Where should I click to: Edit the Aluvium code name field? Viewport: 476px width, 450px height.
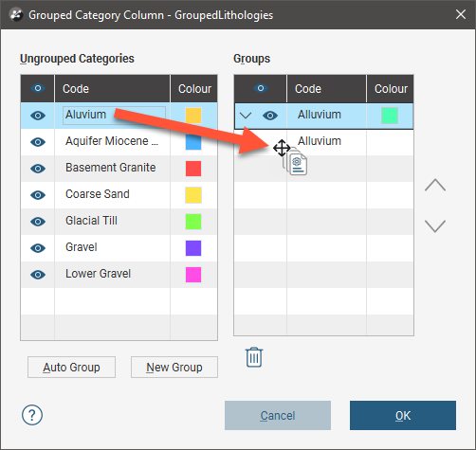click(114, 116)
